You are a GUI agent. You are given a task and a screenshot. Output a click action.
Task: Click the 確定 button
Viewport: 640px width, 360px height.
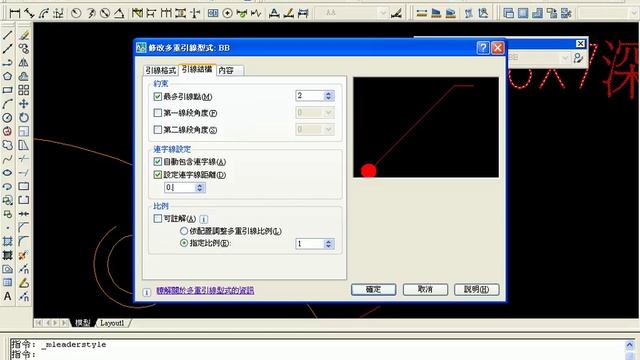click(373, 289)
